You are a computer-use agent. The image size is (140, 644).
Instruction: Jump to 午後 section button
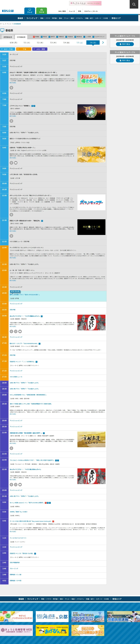pos(24,49)
